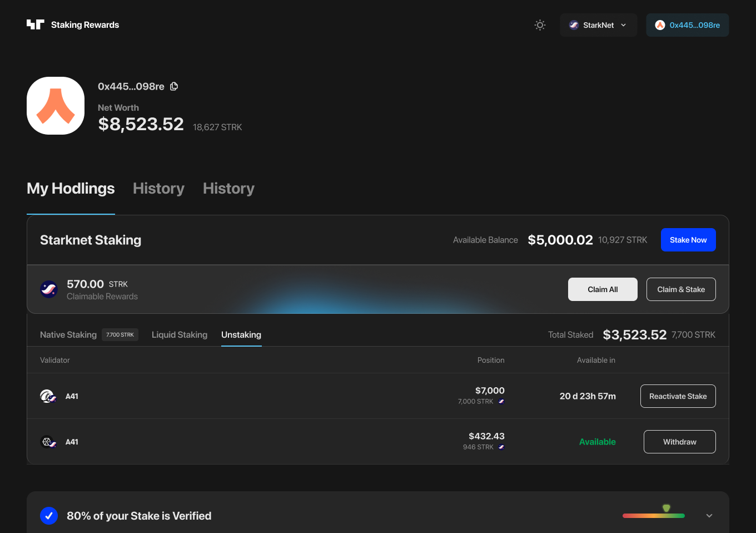
Task: Switch to the My Hodlings tab
Action: pos(71,189)
